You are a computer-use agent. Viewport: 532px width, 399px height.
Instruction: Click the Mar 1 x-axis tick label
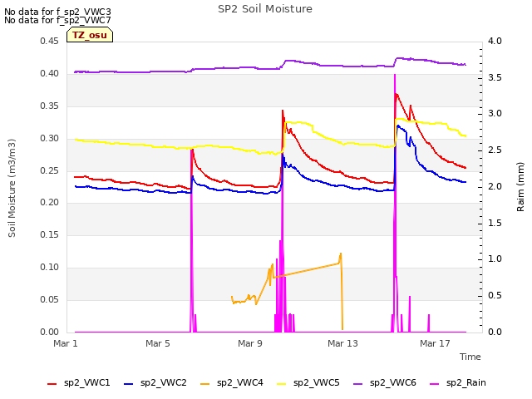(x=66, y=343)
